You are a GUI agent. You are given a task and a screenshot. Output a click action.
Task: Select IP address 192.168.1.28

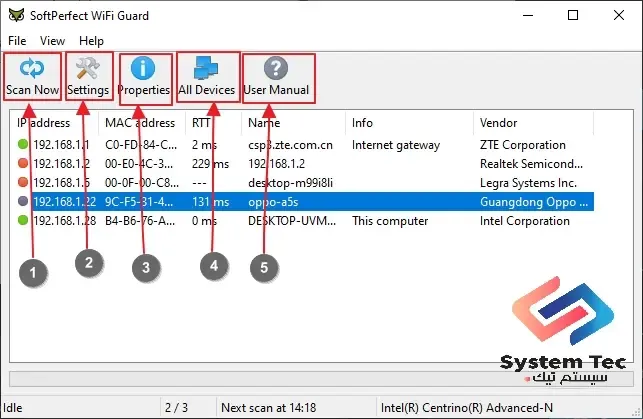64,221
